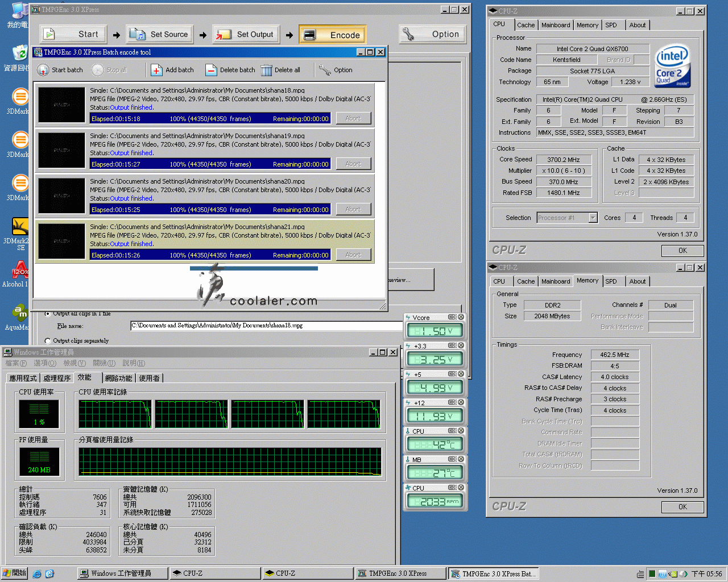Select the Encode step button
The image size is (728, 582).
coord(333,35)
